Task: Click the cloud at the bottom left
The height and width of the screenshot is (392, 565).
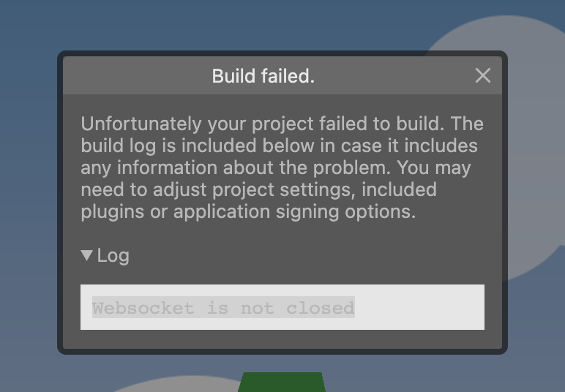Action: pyautogui.click(x=180, y=385)
